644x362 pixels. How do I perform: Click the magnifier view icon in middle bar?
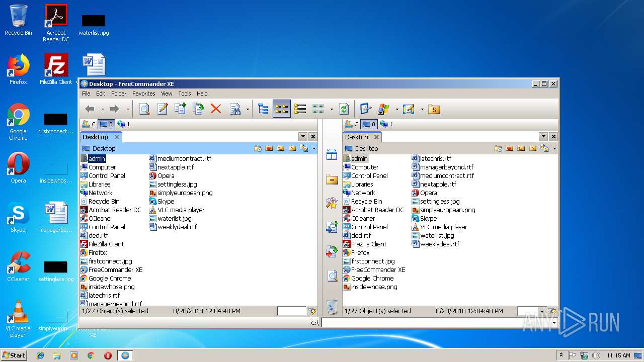click(332, 276)
